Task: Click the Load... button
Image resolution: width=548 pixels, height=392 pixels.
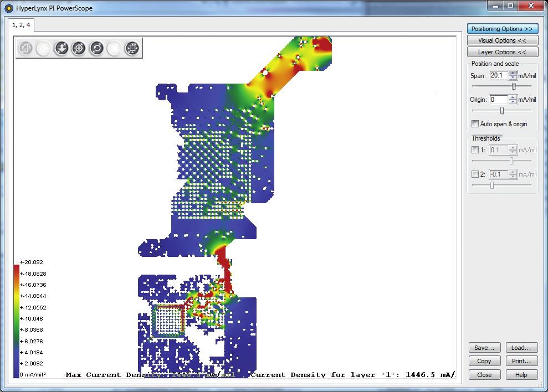Action: [521, 348]
